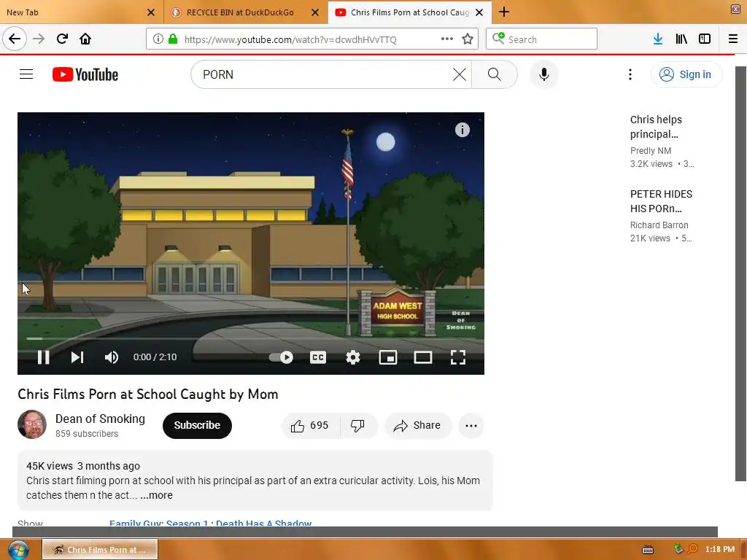Toggle the autoplay switch
The width and height of the screenshot is (747, 560).
(281, 357)
